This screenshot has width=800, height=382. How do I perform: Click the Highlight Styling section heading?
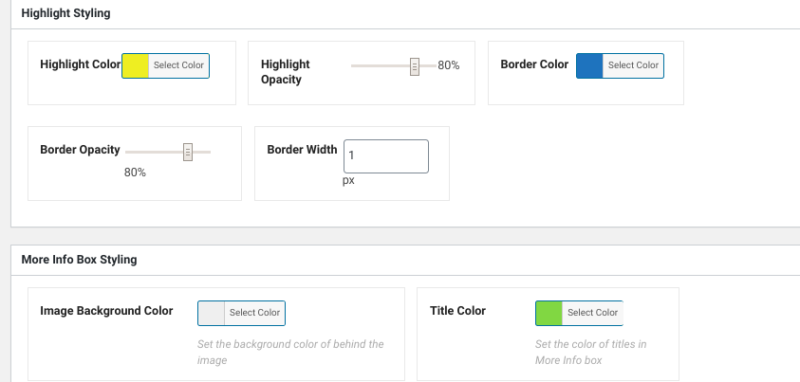(x=66, y=13)
